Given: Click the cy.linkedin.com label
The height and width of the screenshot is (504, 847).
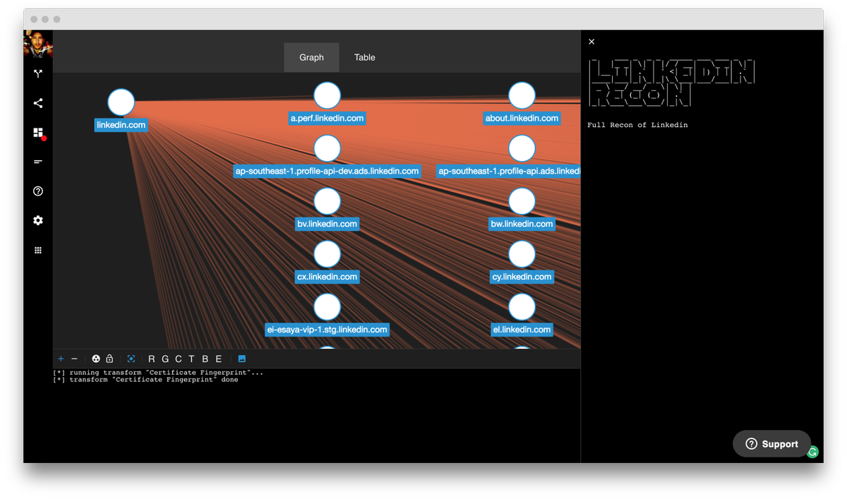Looking at the screenshot, I should (x=522, y=277).
